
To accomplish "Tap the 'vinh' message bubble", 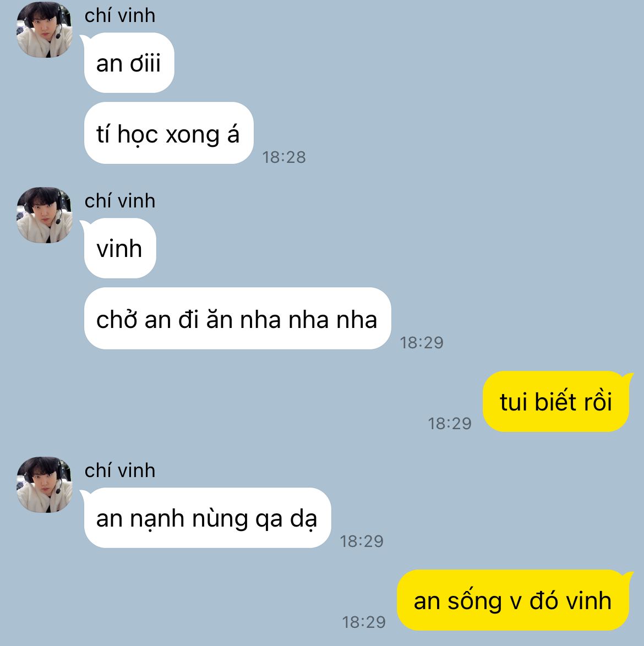I will [x=120, y=248].
